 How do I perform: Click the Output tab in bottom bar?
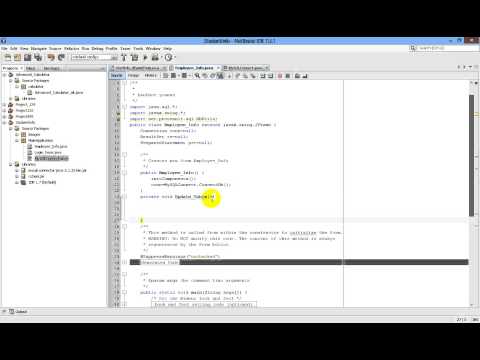[x=21, y=311]
